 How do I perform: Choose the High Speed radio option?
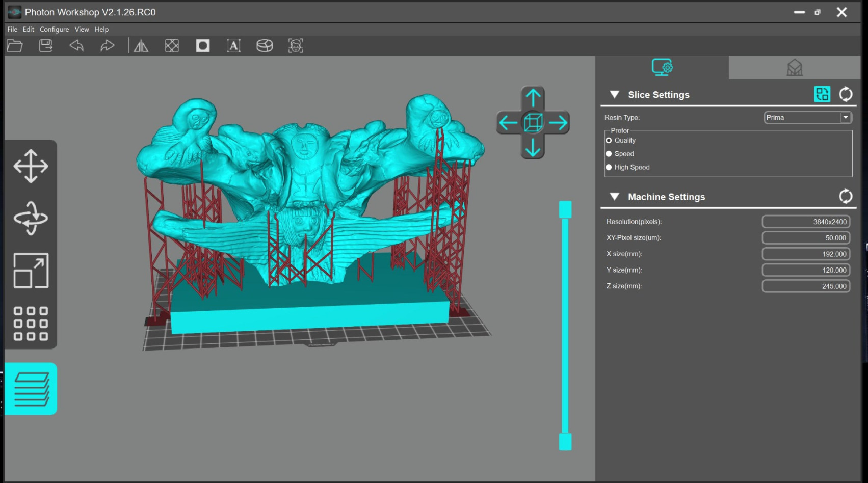609,167
